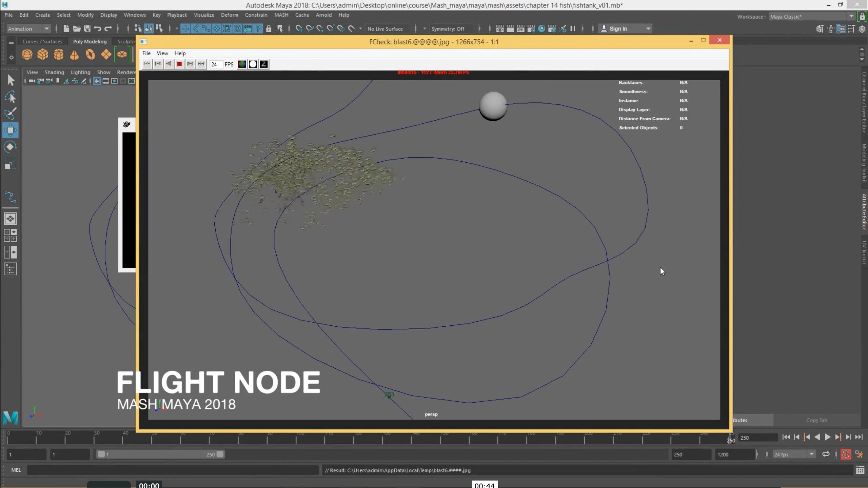Display FCheck alpha channel
Image resolution: width=868 pixels, height=488 pixels.
(x=253, y=64)
